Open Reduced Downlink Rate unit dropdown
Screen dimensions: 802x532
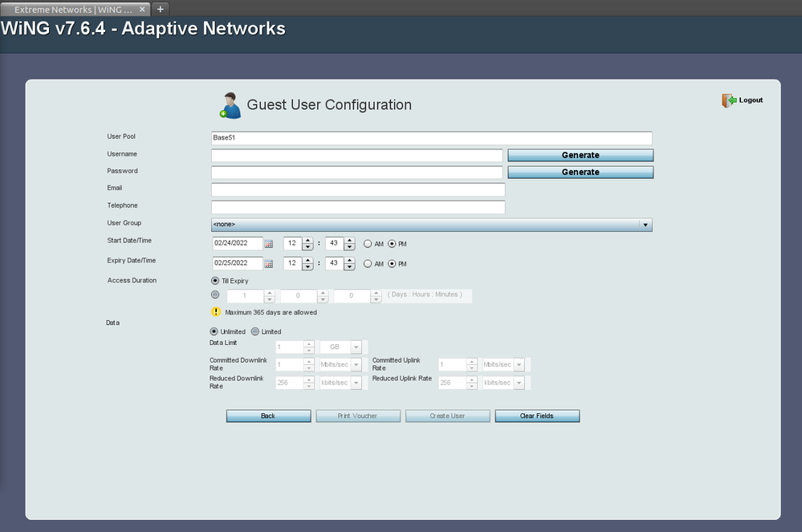pyautogui.click(x=356, y=382)
